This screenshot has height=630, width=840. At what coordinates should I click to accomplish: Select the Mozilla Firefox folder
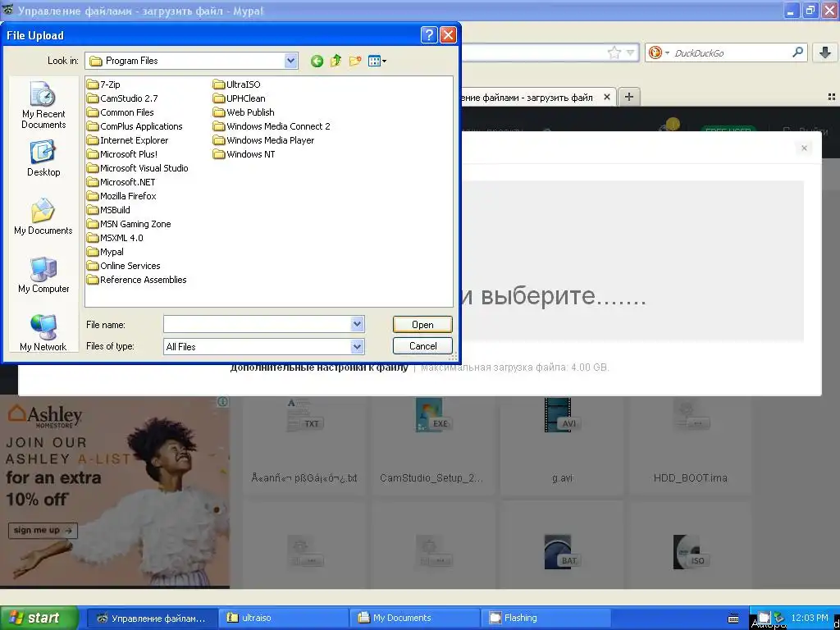click(x=121, y=196)
